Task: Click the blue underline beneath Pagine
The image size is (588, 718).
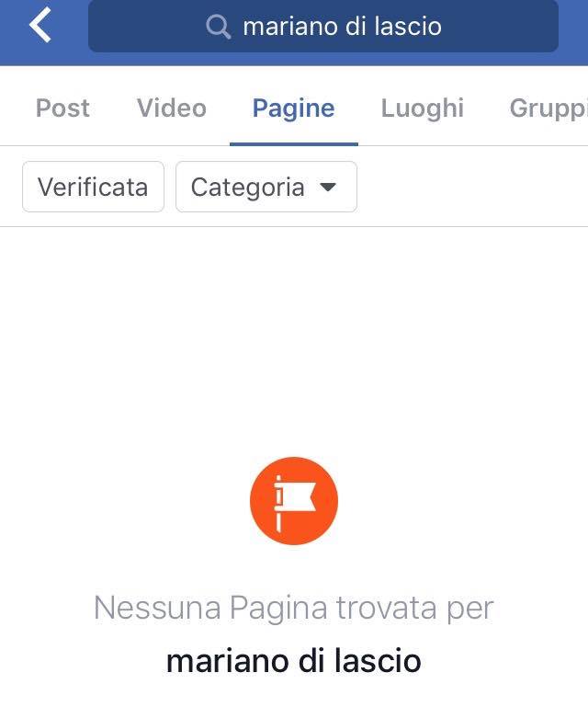Action: [x=294, y=144]
